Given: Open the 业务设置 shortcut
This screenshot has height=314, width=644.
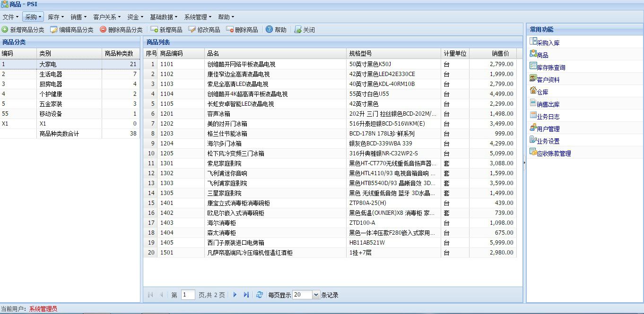Looking at the screenshot, I should [x=545, y=141].
